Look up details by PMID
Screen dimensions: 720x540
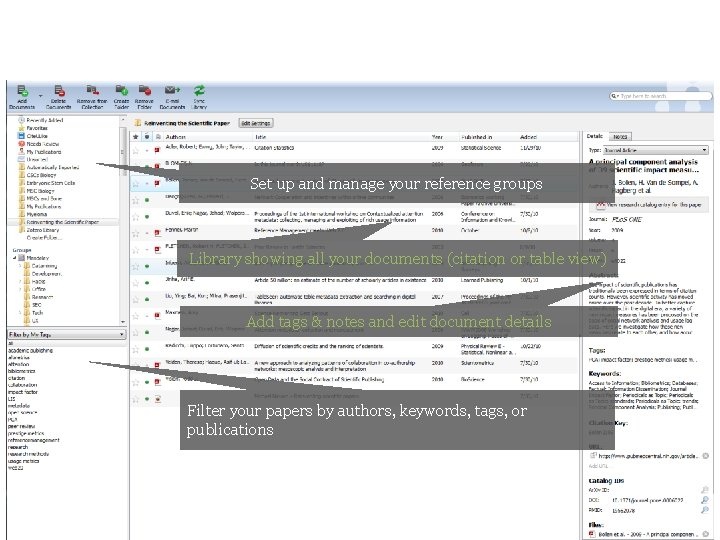click(x=705, y=510)
